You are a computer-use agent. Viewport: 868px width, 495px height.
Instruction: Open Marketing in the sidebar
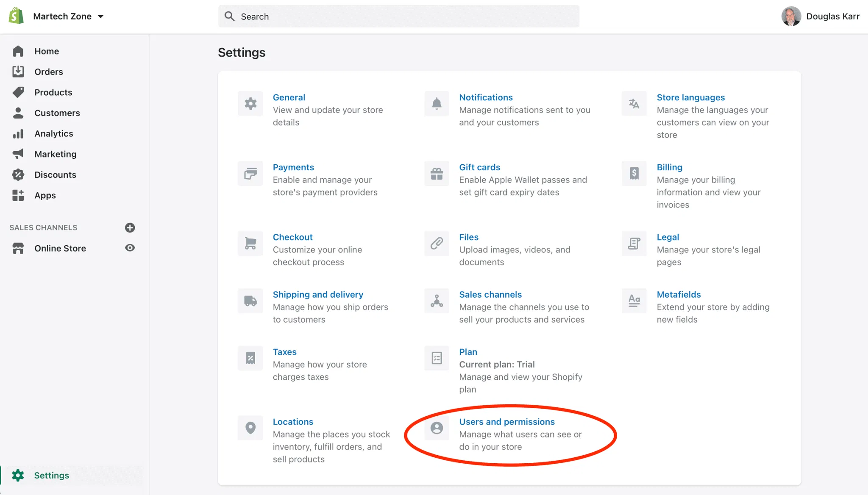tap(55, 154)
